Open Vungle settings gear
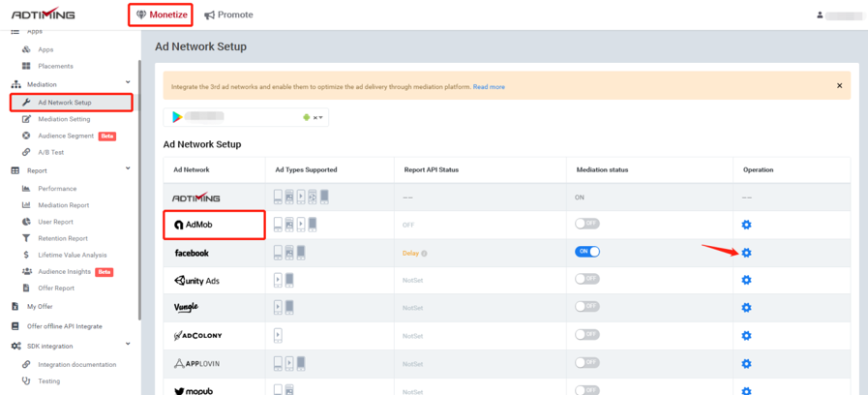868x395 pixels. [746, 308]
